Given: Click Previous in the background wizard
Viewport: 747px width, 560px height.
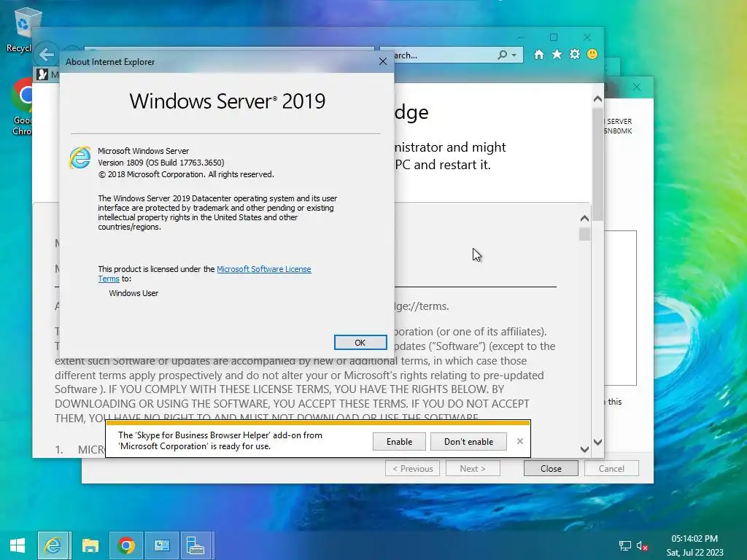Looking at the screenshot, I should tap(412, 469).
